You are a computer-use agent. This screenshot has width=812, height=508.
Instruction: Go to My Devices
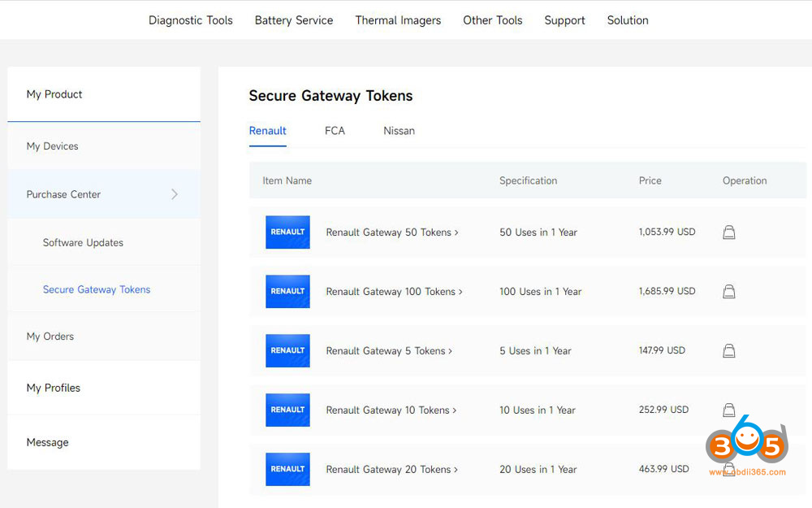(104, 146)
